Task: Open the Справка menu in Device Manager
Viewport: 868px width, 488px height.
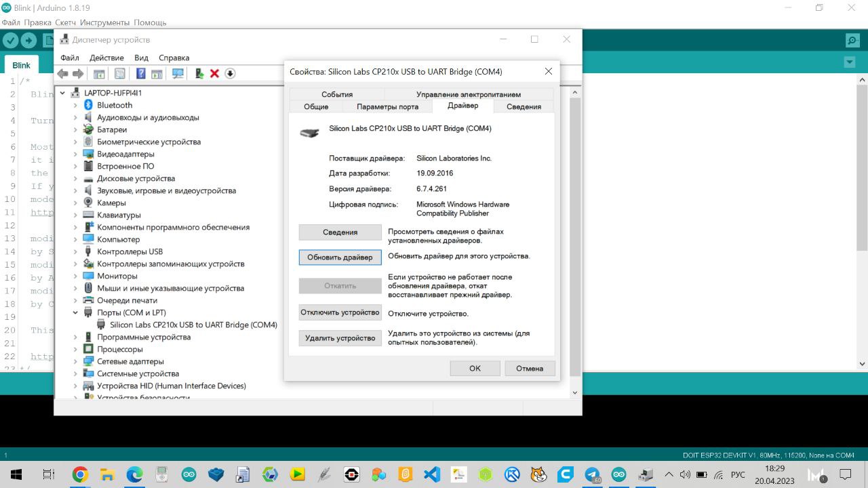Action: (x=174, y=58)
